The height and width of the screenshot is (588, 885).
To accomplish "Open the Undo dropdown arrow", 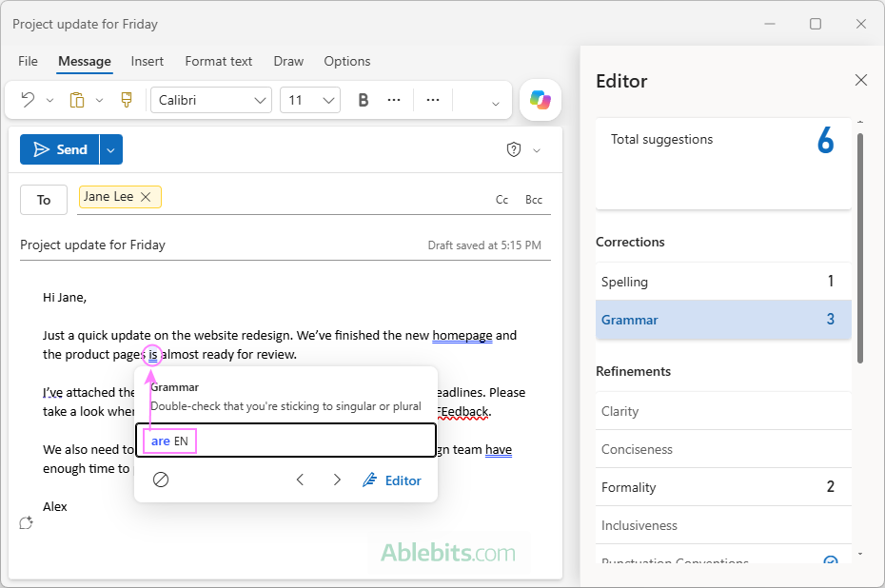I will [x=49, y=101].
